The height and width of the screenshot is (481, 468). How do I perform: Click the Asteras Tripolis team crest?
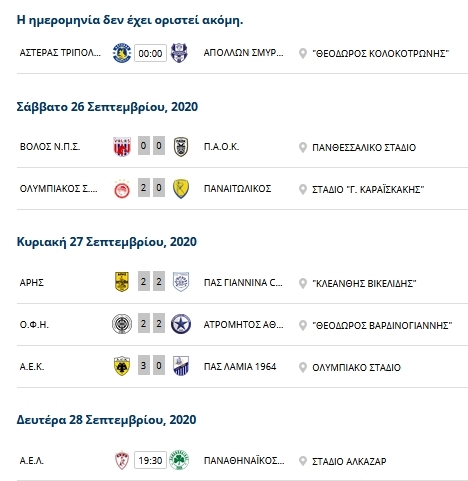[x=122, y=53]
